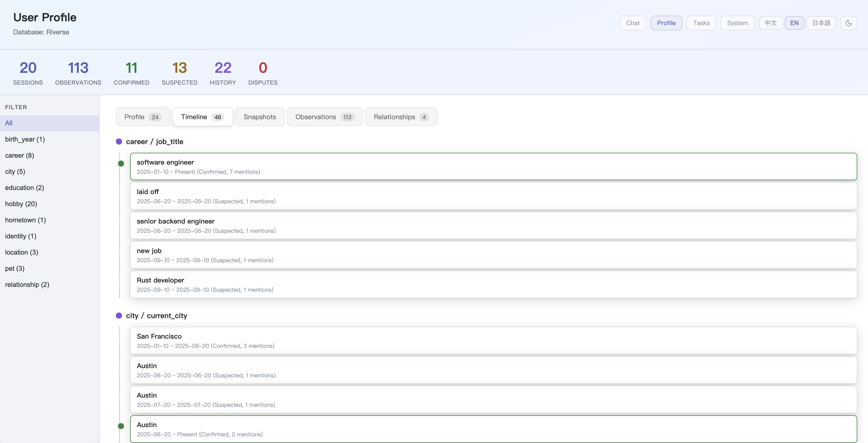Viewport: 868px width, 443px height.
Task: Open the Snapshots tab
Action: (x=259, y=117)
